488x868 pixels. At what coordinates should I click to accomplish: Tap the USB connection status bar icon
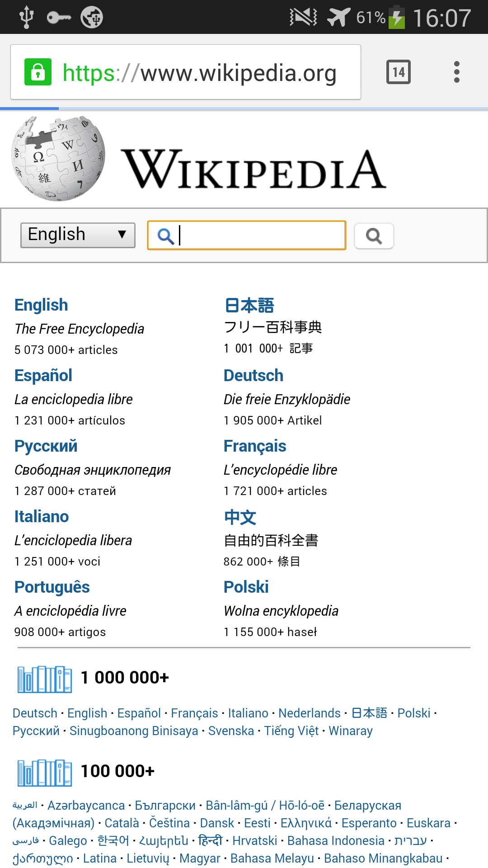(x=26, y=17)
